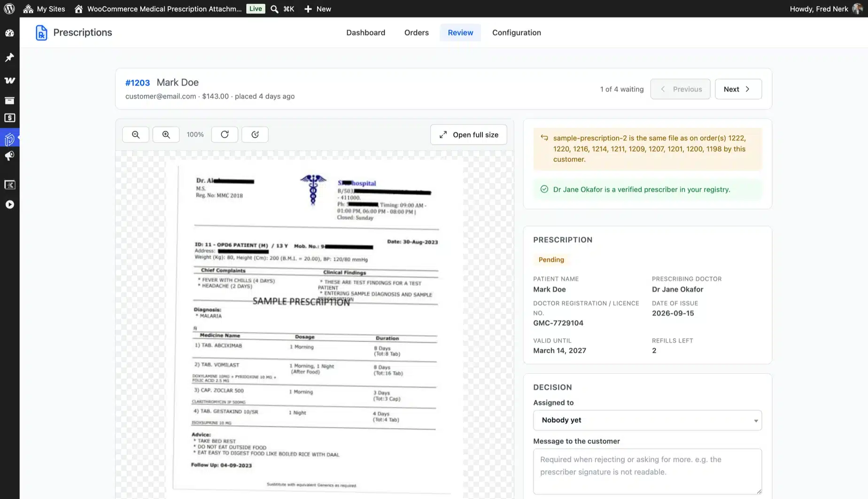Open the K-logo plugin icon in sidebar

pyautogui.click(x=9, y=185)
